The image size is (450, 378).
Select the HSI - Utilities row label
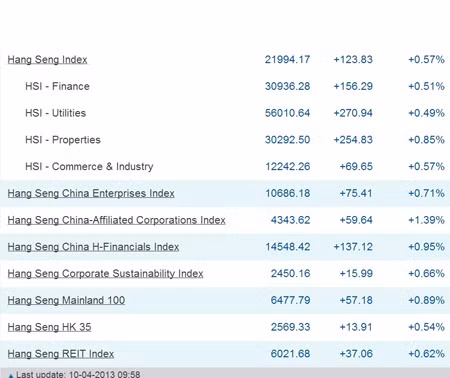56,113
